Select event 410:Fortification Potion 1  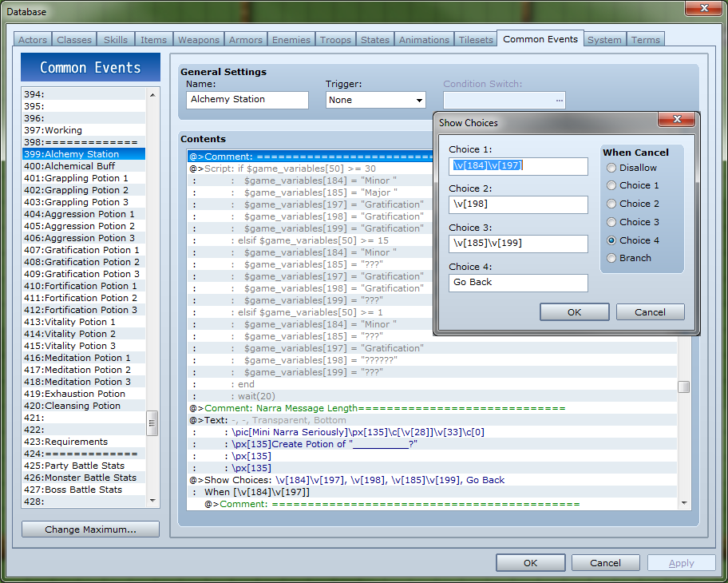[84, 286]
